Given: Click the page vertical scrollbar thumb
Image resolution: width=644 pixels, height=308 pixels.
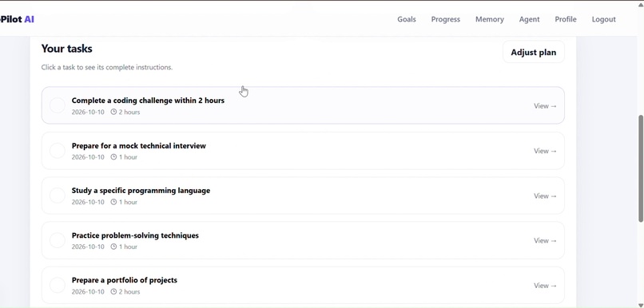Looking at the screenshot, I should click(640, 168).
